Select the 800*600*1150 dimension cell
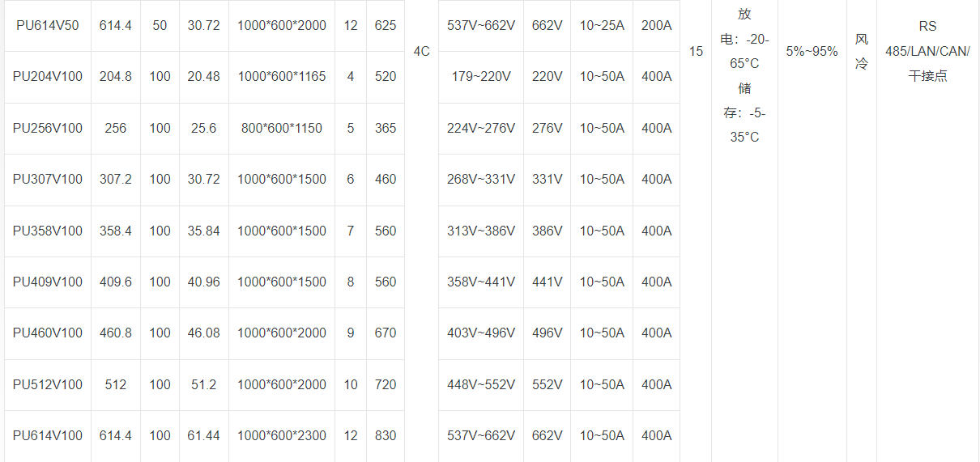980x462 pixels. pyautogui.click(x=282, y=128)
